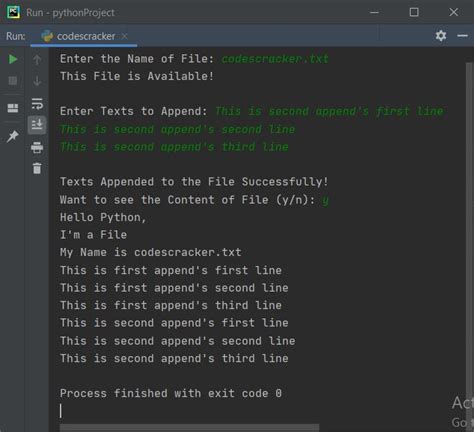Toggle Scroll to End button

tap(37, 125)
